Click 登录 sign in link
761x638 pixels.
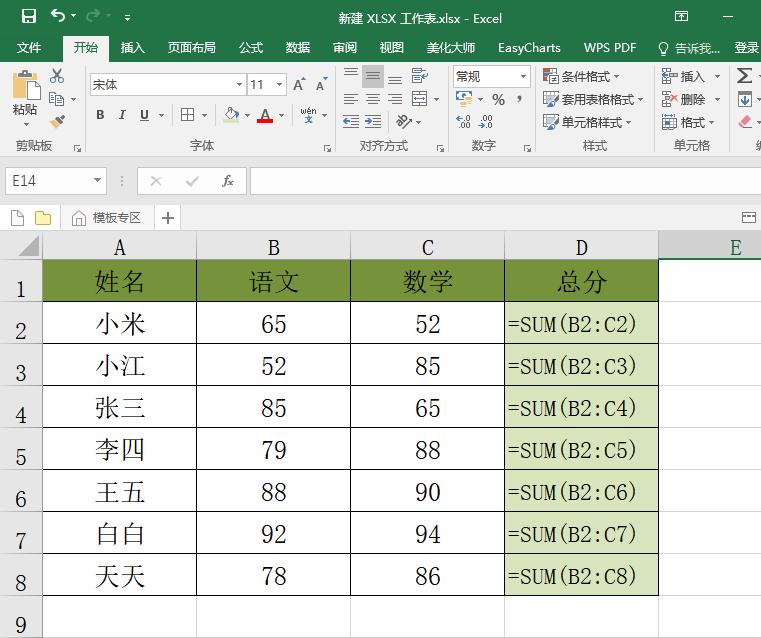pyautogui.click(x=746, y=48)
